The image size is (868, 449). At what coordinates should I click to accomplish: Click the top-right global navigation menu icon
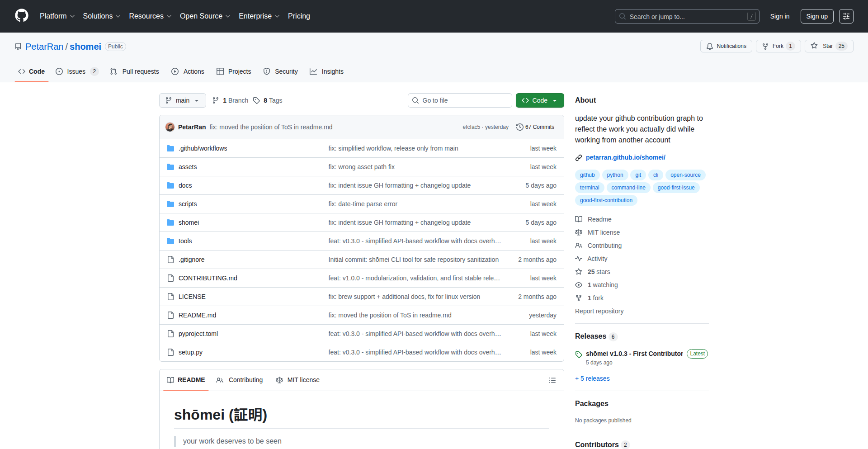[846, 16]
